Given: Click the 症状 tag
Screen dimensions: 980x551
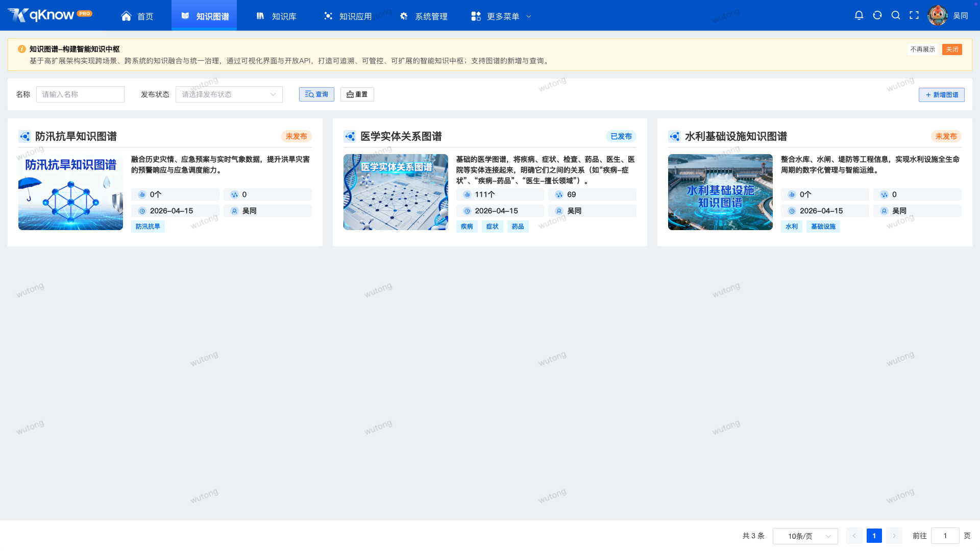Looking at the screenshot, I should pyautogui.click(x=493, y=227).
